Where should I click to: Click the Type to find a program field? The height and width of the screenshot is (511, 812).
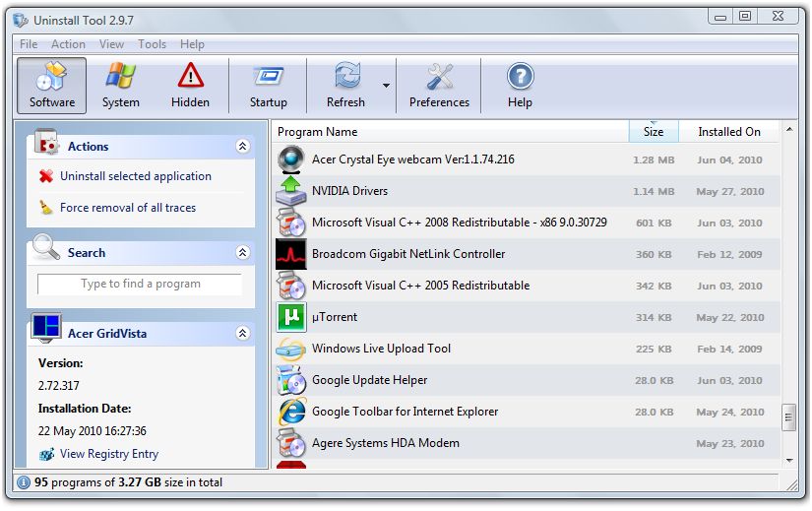point(140,284)
